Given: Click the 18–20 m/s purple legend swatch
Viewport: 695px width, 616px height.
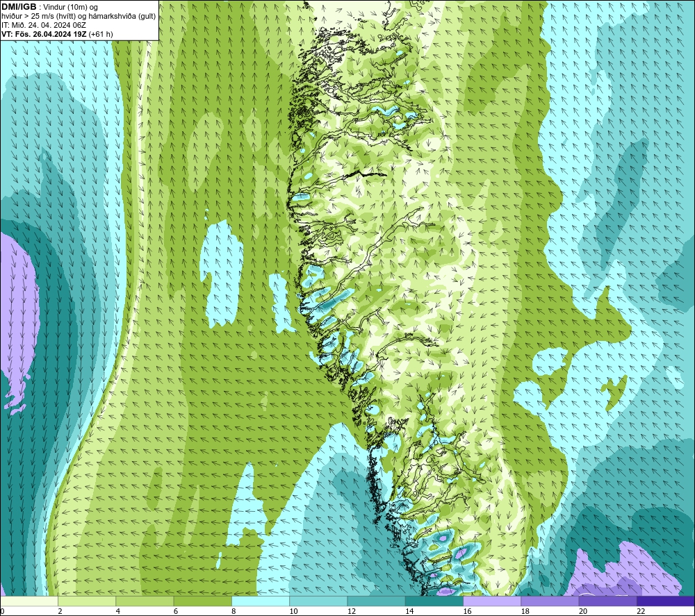Looking at the screenshot, I should tap(550, 601).
